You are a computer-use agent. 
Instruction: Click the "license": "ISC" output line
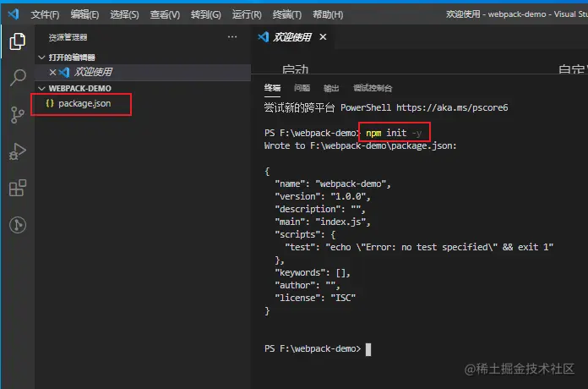(x=315, y=299)
